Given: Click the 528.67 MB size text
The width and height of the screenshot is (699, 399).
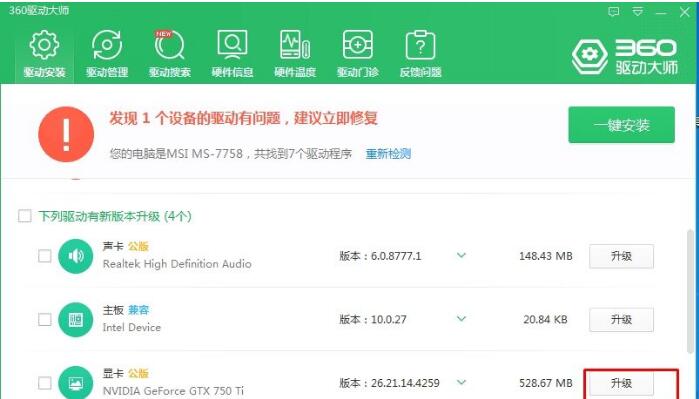Looking at the screenshot, I should coord(546,383).
